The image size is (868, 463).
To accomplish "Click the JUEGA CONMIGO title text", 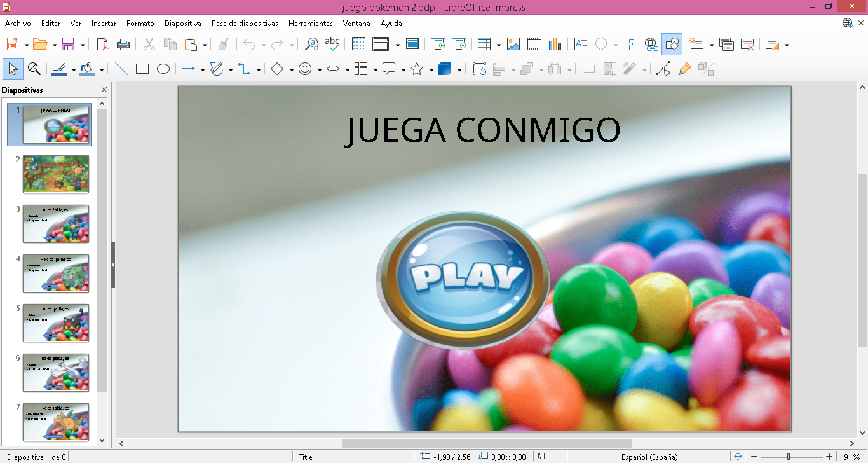I will pyautogui.click(x=484, y=130).
